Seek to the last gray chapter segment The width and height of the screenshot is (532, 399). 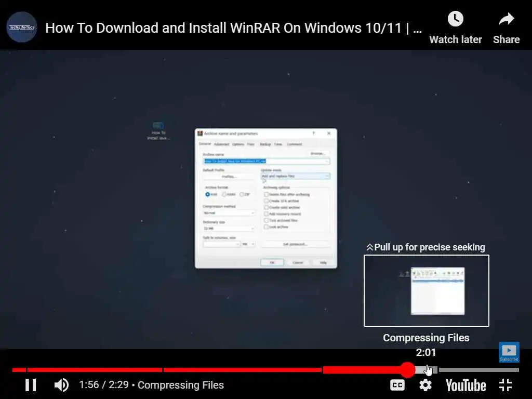point(478,370)
